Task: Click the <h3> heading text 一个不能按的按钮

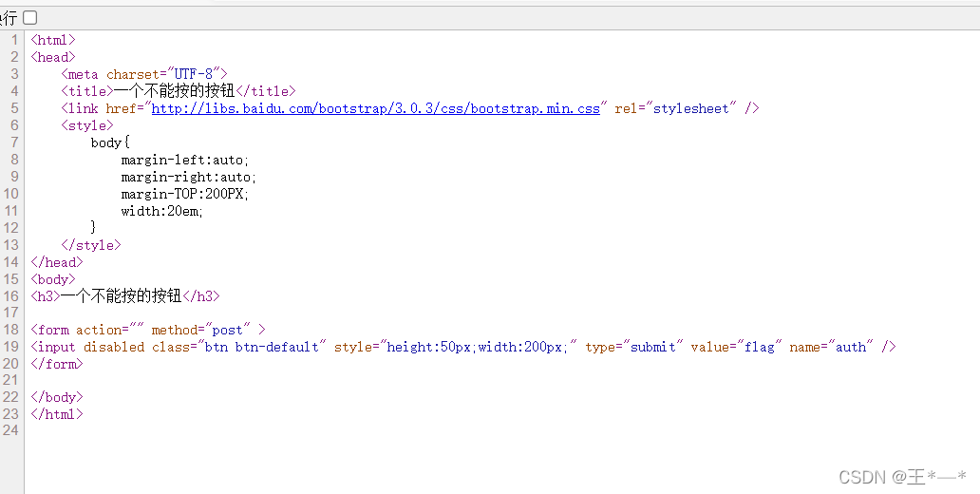Action: click(x=122, y=295)
